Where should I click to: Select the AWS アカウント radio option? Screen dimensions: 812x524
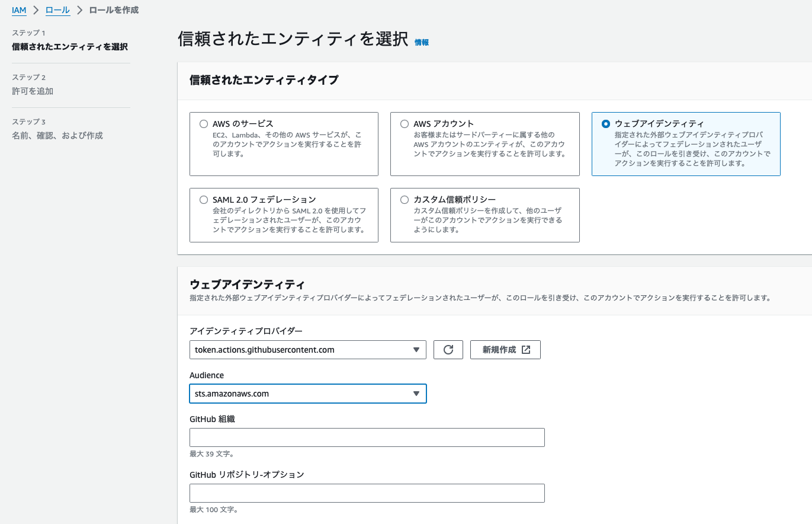tap(405, 124)
